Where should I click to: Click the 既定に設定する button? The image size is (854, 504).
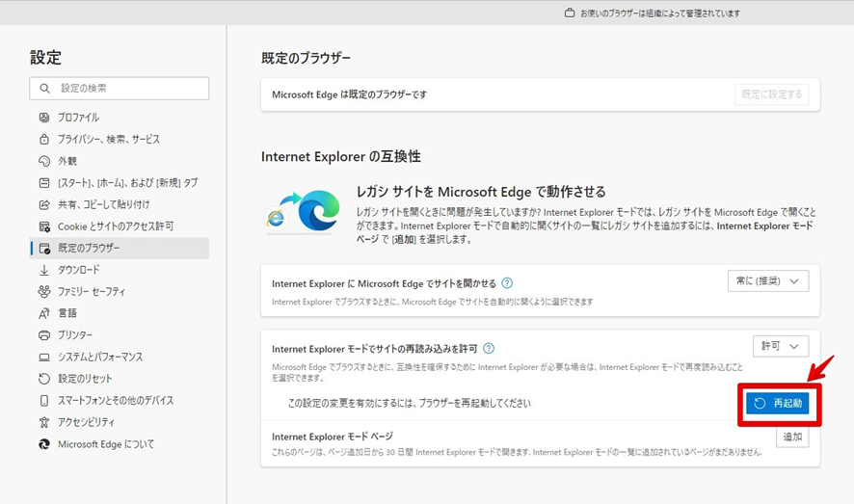(771, 94)
